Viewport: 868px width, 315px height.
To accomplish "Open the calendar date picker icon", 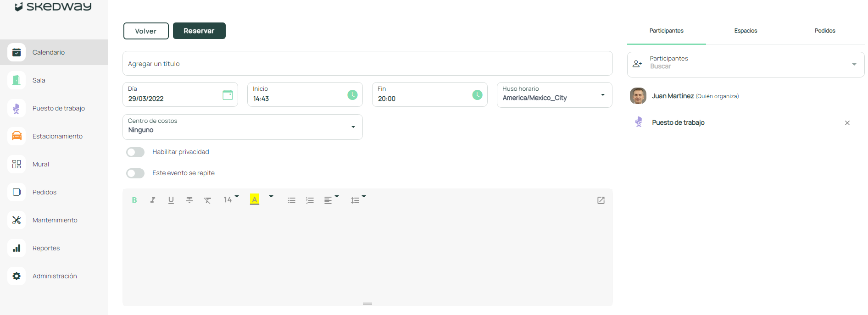I will (x=228, y=95).
